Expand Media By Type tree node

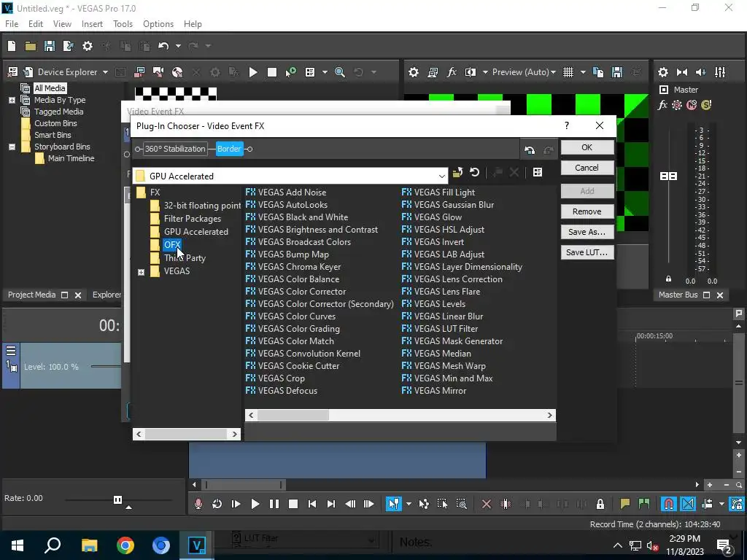tap(12, 100)
